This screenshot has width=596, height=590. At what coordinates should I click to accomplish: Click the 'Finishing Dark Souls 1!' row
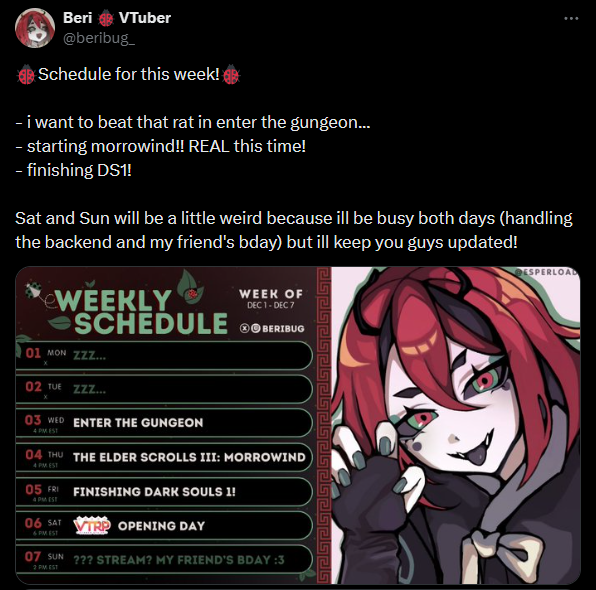point(164,492)
